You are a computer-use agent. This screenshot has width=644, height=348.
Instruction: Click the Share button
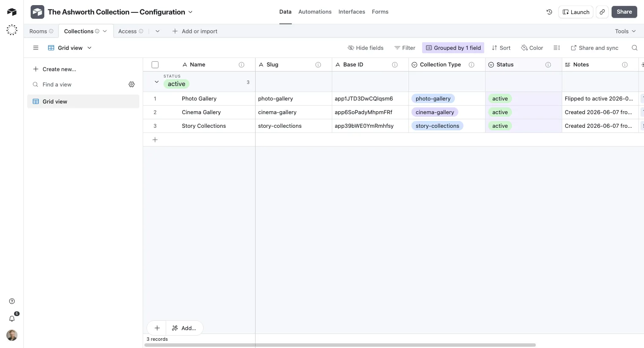click(x=624, y=12)
